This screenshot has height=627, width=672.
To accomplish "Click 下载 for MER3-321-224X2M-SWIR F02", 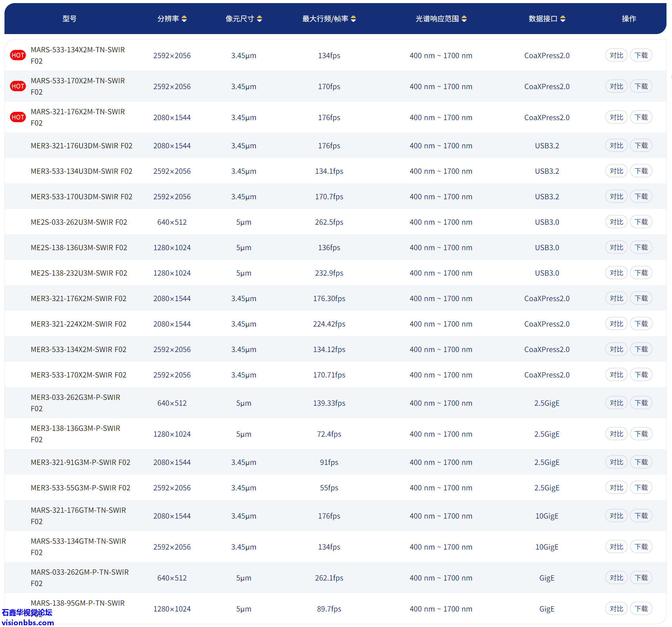I will coord(641,324).
